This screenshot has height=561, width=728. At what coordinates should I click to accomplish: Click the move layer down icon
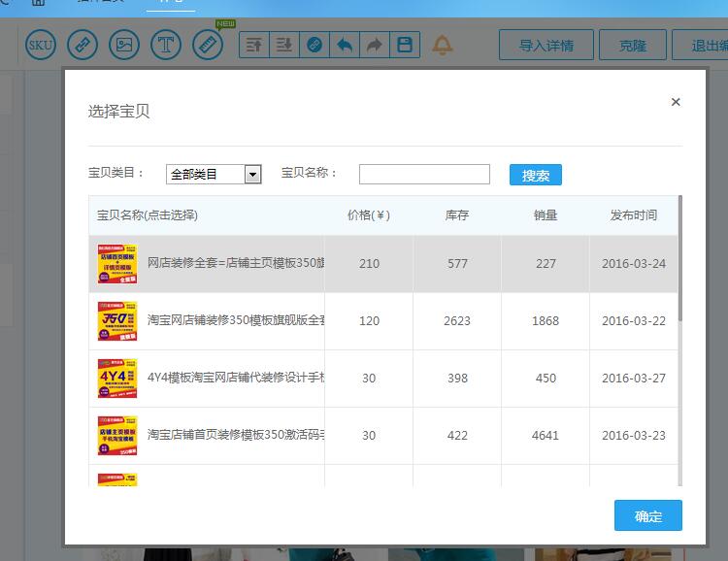click(x=284, y=45)
